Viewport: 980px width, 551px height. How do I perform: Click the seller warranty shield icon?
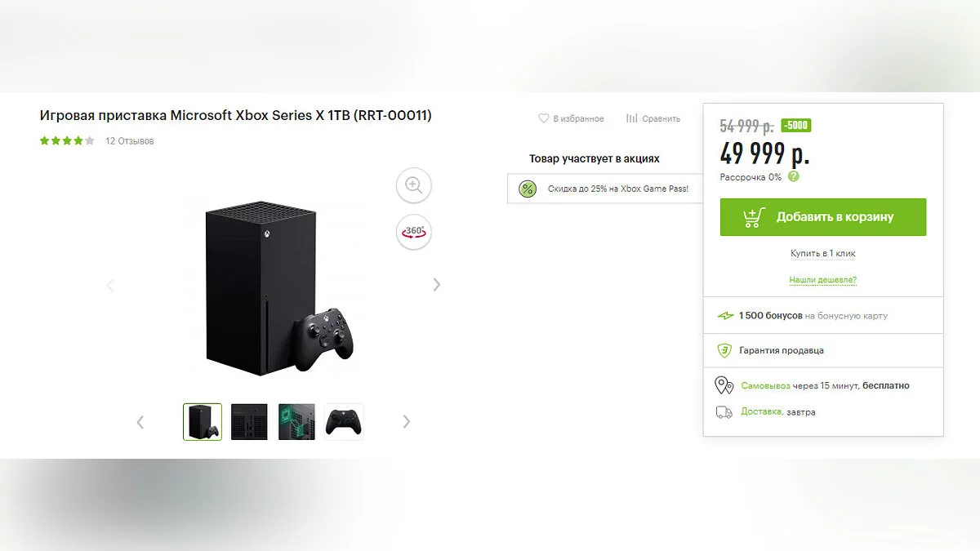point(724,350)
